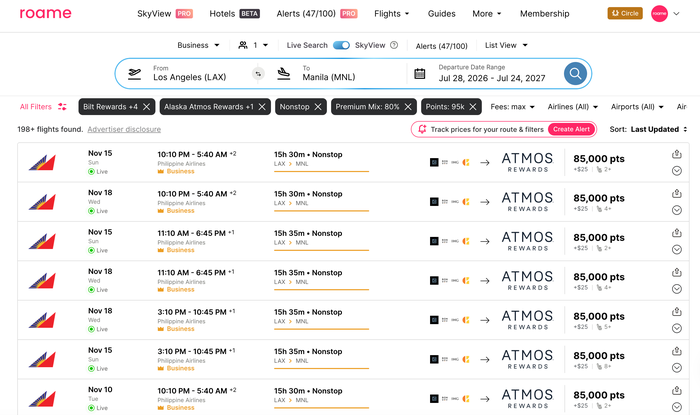Open account menu chevron

676,13
